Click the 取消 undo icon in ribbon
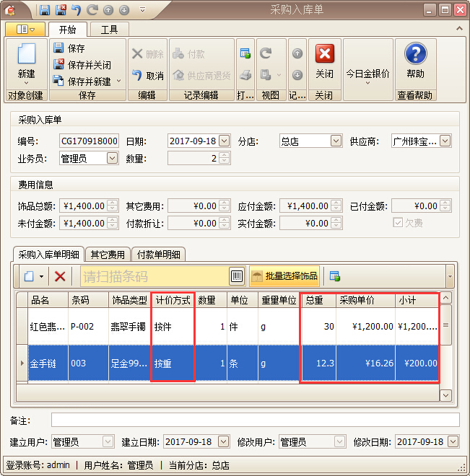470x476 pixels. click(137, 76)
